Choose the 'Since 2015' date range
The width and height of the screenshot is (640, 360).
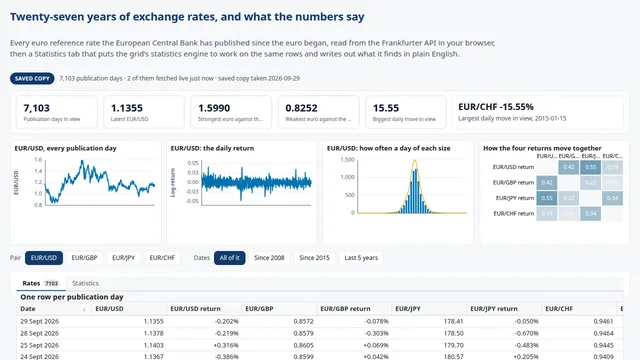[x=314, y=258]
